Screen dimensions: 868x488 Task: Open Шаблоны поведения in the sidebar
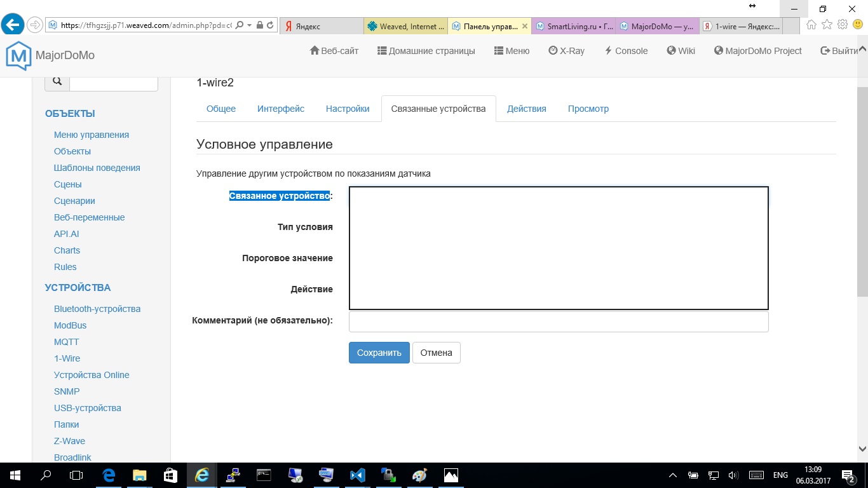coord(97,168)
